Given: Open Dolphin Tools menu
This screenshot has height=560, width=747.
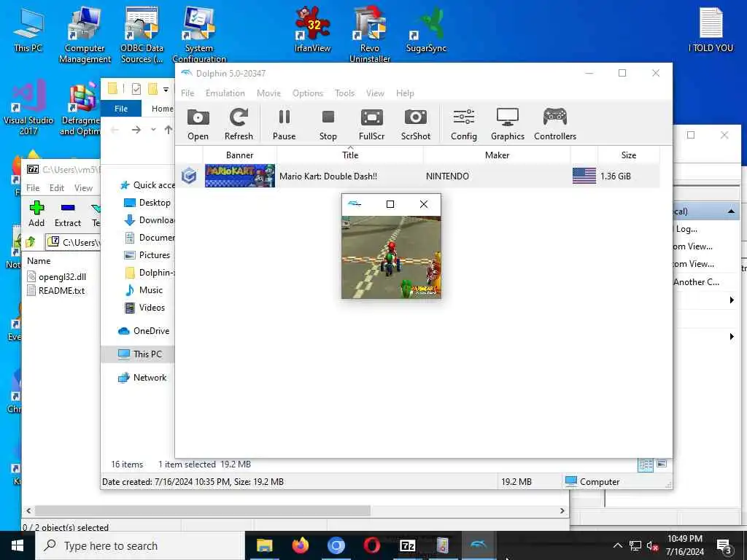Looking at the screenshot, I should pos(344,93).
